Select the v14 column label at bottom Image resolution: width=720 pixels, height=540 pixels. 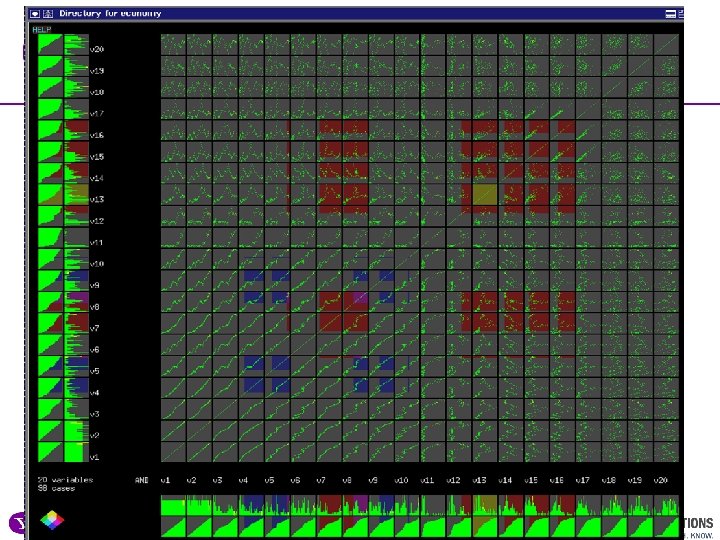[x=505, y=480]
